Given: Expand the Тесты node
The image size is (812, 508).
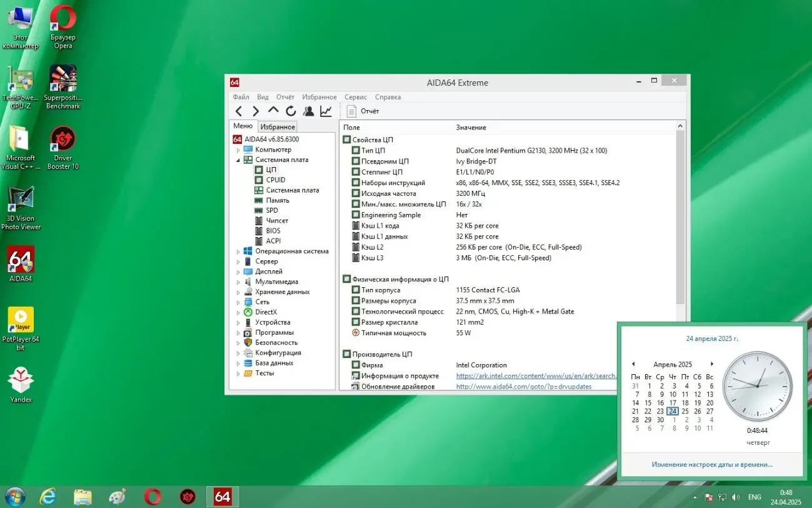Looking at the screenshot, I should [238, 373].
